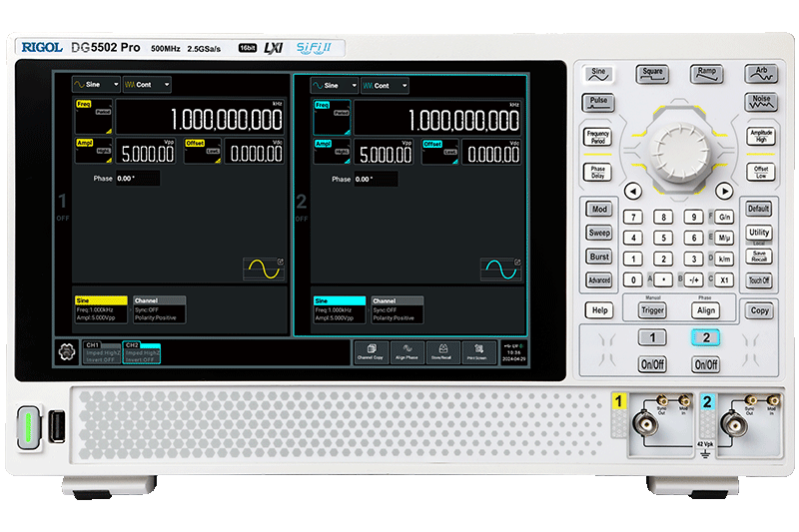Image resolution: width=799 pixels, height=532 pixels.
Task: Toggle Freq/Period in channel 2 panel
Action: tap(332, 118)
